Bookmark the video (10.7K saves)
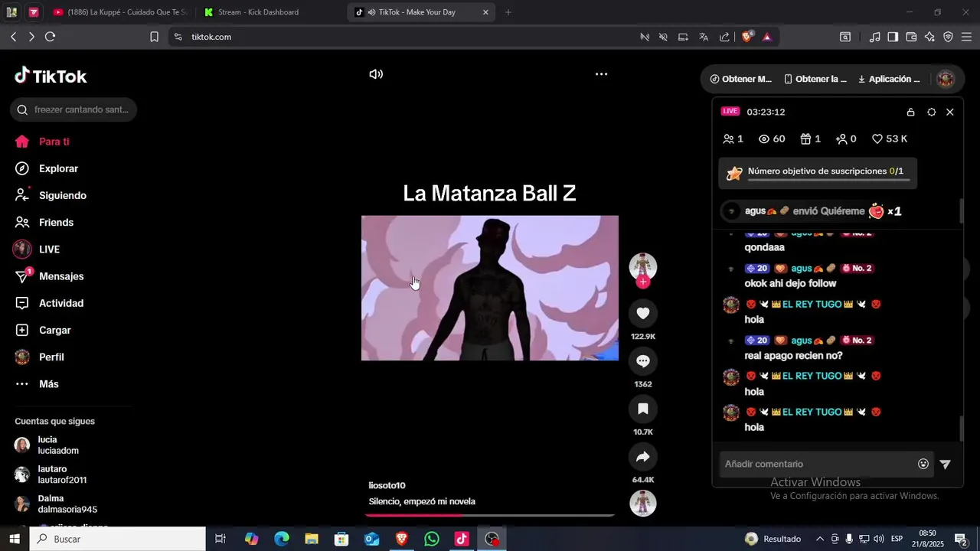Viewport: 980px width, 551px height. pos(643,409)
